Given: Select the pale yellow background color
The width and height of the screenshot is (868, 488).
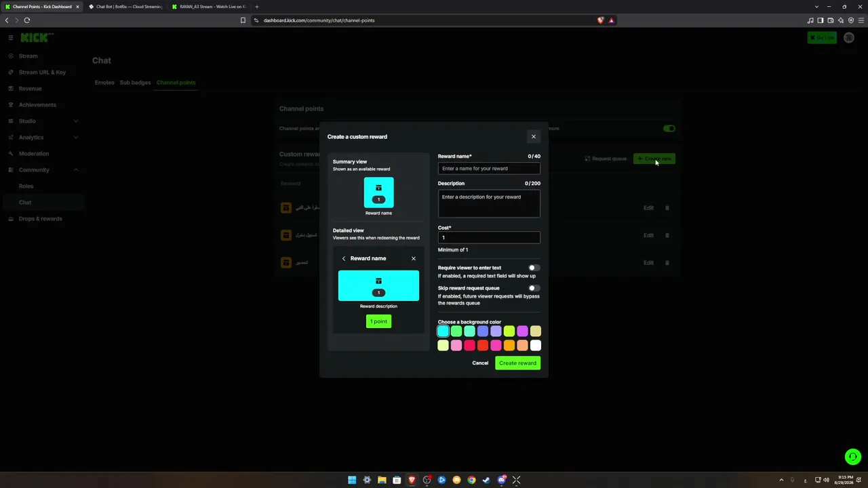Looking at the screenshot, I should [x=443, y=346].
